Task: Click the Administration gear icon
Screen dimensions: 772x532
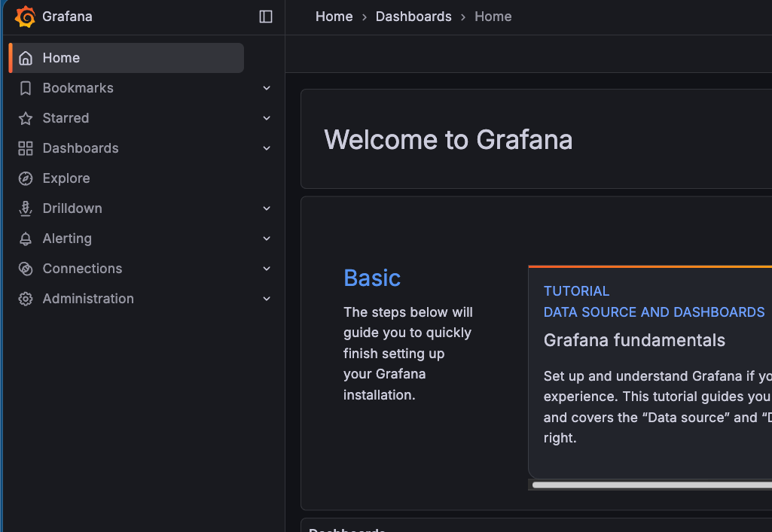Action: coord(26,299)
